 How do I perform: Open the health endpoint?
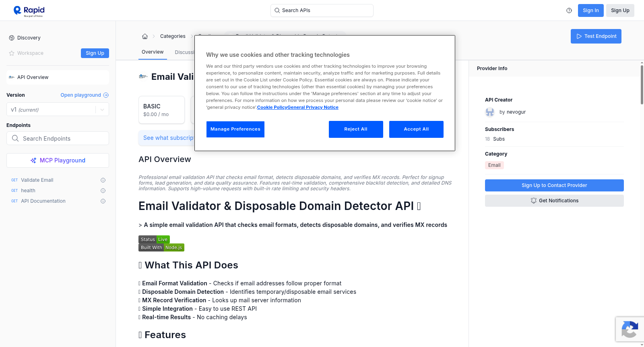pyautogui.click(x=28, y=191)
